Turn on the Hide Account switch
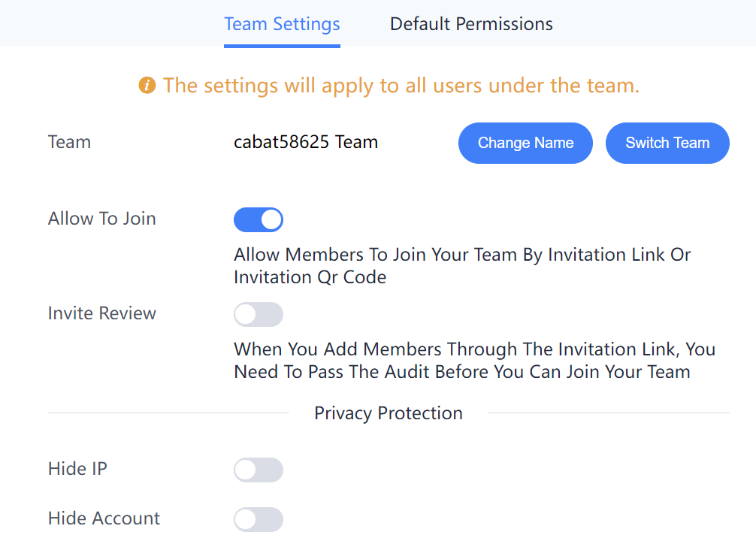Image resolution: width=756 pixels, height=544 pixels. (x=259, y=519)
